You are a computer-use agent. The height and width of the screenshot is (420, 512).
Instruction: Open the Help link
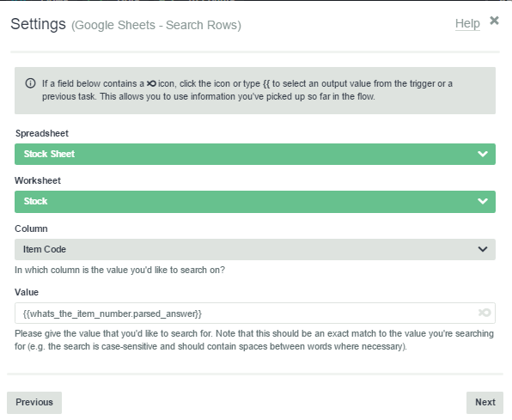[x=467, y=23]
